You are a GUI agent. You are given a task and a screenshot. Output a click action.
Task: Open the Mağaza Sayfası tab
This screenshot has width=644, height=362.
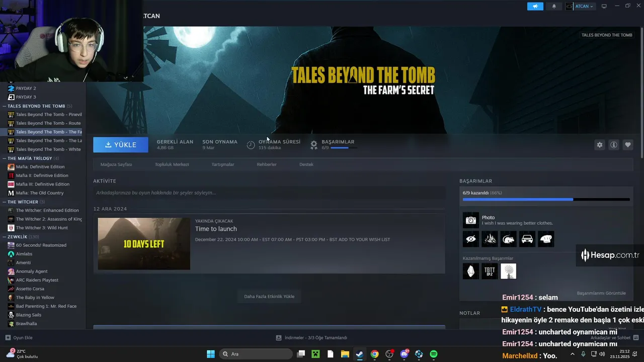[x=116, y=164]
